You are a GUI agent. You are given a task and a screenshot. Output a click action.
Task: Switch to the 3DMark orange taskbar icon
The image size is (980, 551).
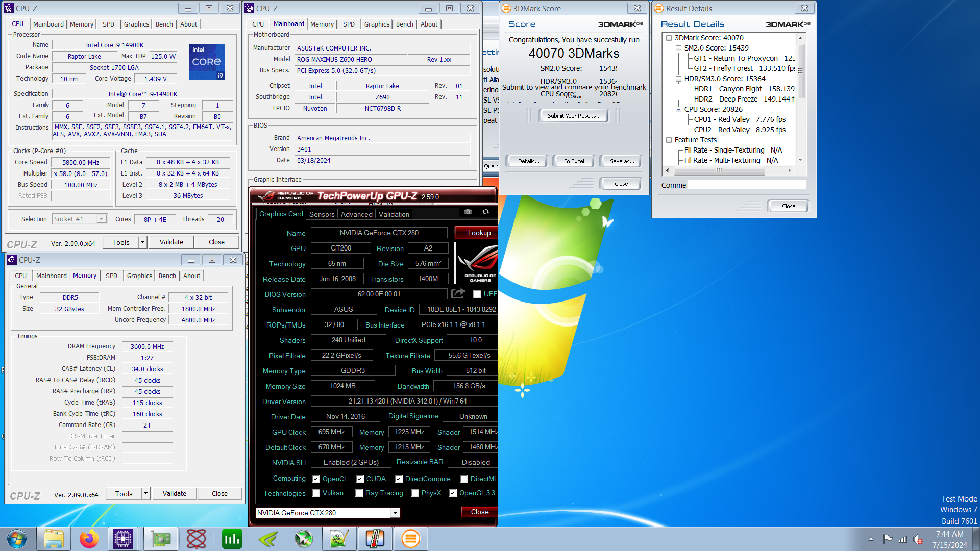click(411, 539)
